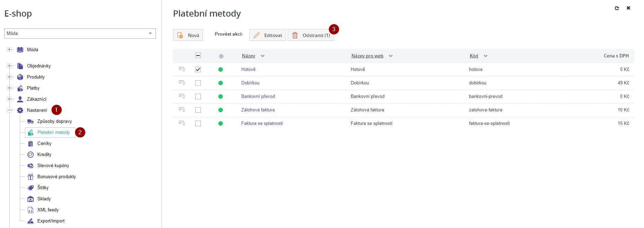Viewport: 644px width, 228px height.
Task: Click the Bonusové produkty gift icon
Action: coord(30,177)
